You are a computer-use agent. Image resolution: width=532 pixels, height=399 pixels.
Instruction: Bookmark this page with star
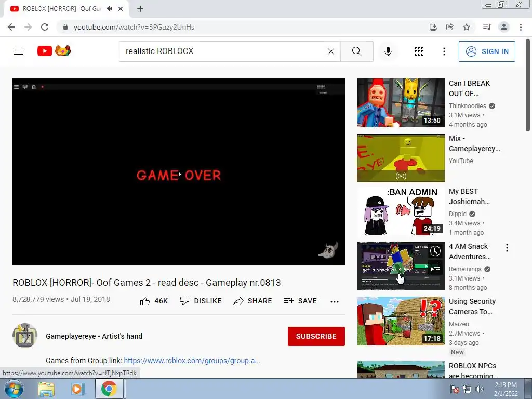point(467,27)
